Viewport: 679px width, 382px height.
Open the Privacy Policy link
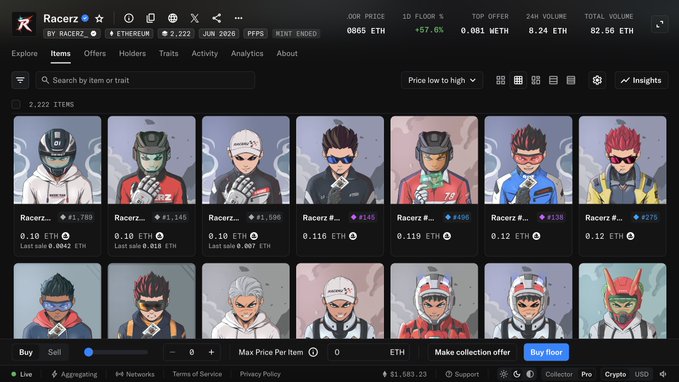260,374
